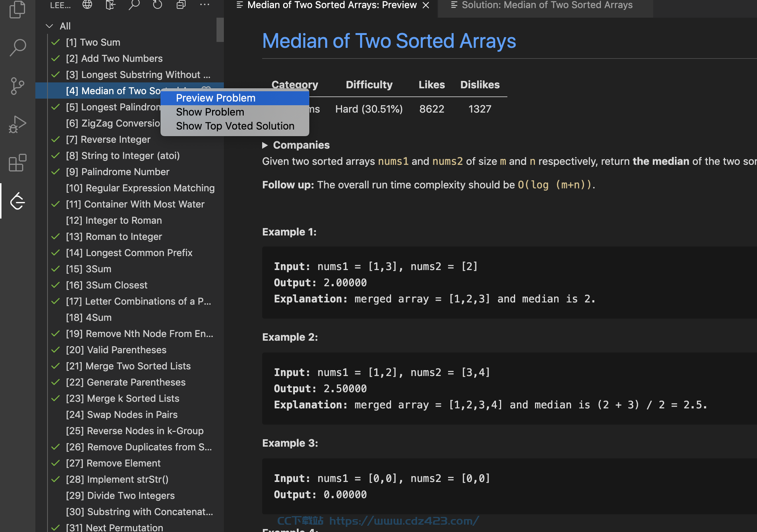Image resolution: width=757 pixels, height=532 pixels.
Task: Select [8] String to Integer (atoi)
Action: [x=130, y=156]
